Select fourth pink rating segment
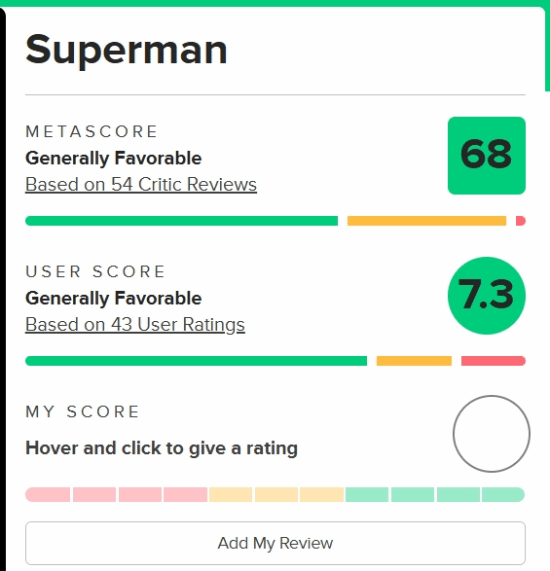 coord(185,495)
